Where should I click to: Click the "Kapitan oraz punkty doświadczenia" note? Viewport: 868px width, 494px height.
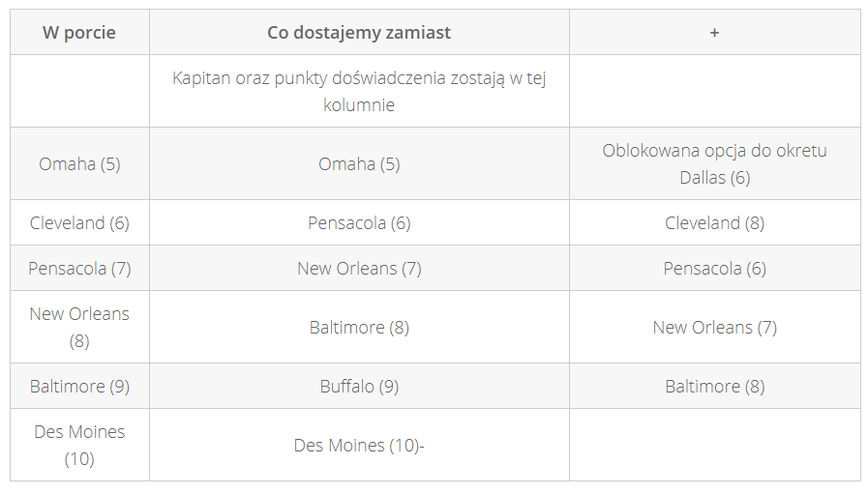pyautogui.click(x=359, y=91)
